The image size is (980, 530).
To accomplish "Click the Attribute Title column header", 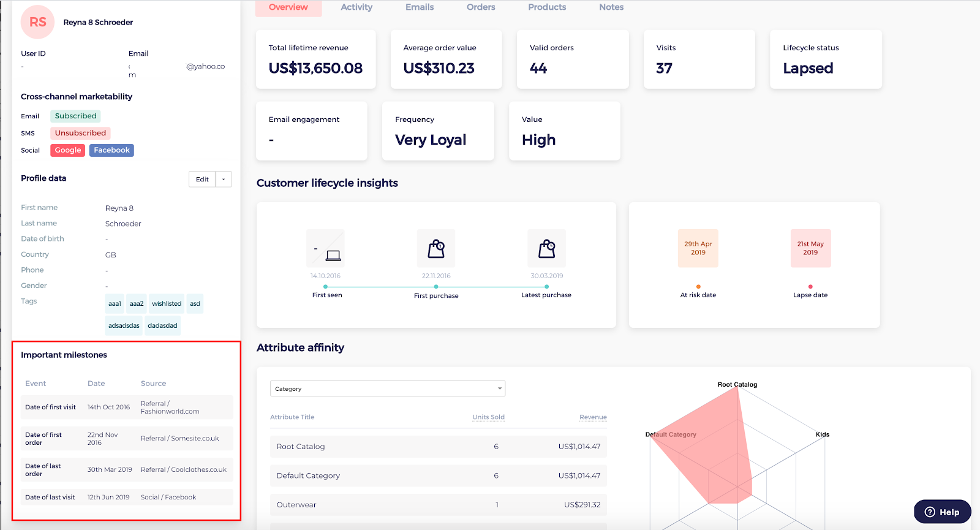I will (x=292, y=417).
